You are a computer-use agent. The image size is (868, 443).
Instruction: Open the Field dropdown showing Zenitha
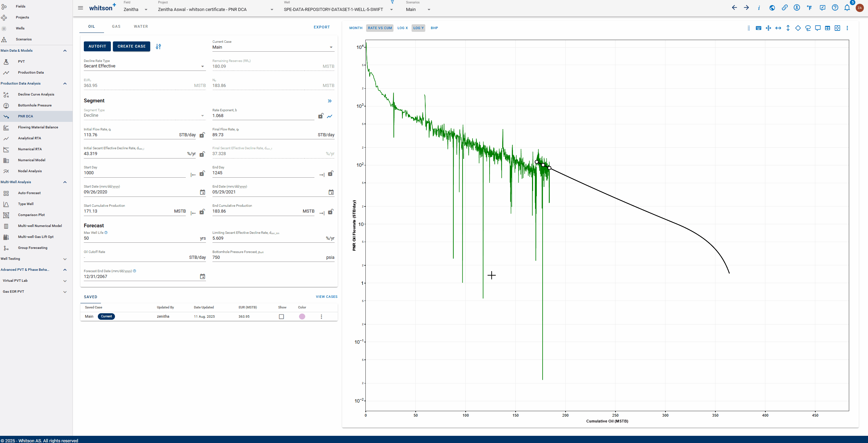135,10
